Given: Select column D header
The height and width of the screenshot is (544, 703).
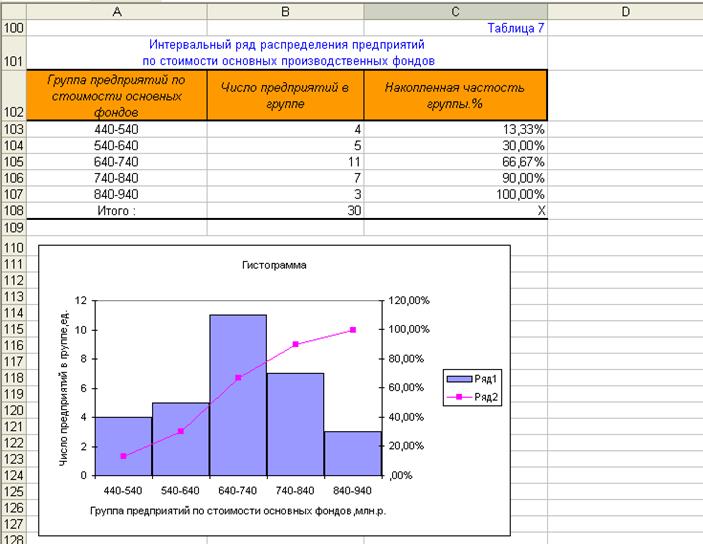Looking at the screenshot, I should click(x=624, y=10).
